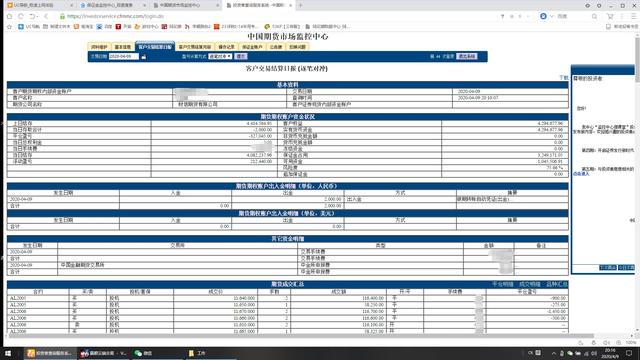
Task: Switch to the 中国期货市场监控中心 browser tab
Action: pos(186,5)
